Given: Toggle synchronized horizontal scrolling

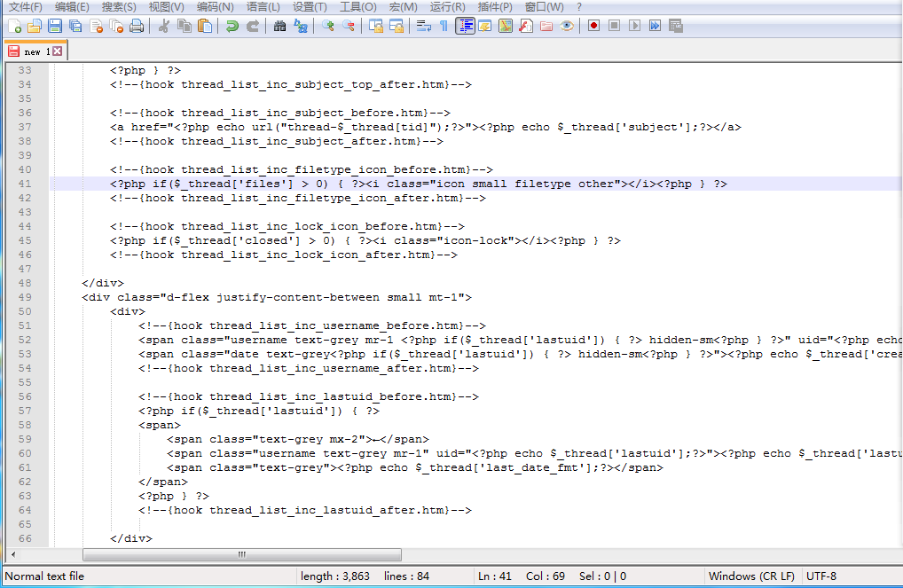Looking at the screenshot, I should (x=397, y=26).
